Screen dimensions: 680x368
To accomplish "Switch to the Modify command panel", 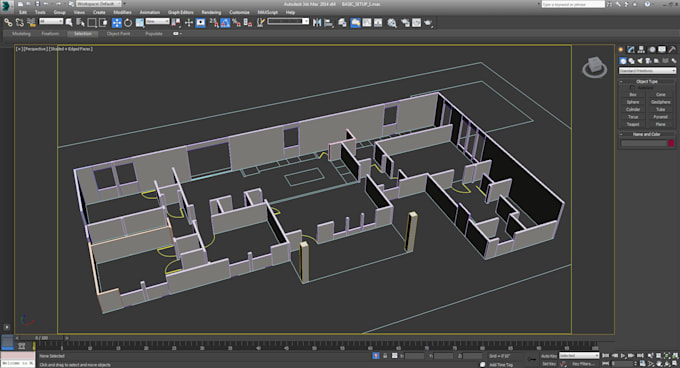I will point(631,49).
